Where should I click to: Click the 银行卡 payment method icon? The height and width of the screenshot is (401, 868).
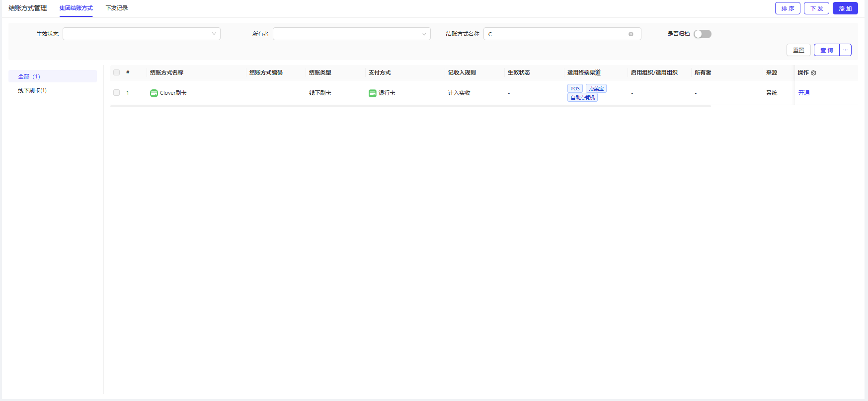373,93
